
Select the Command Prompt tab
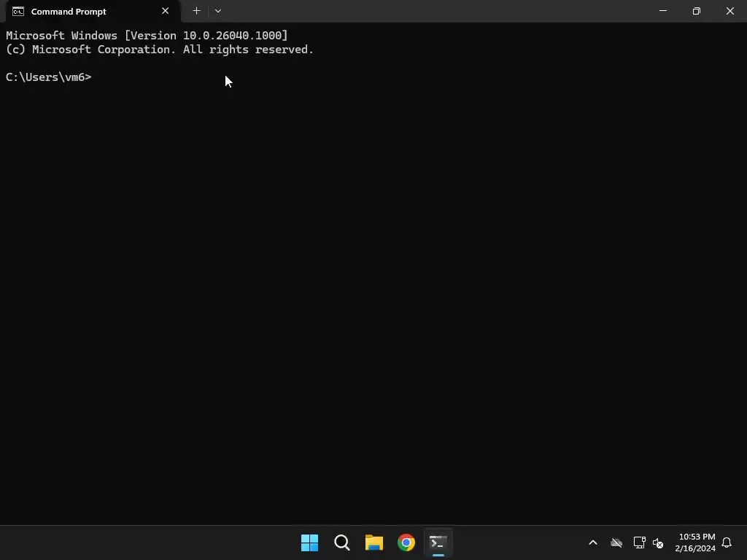tap(93, 12)
